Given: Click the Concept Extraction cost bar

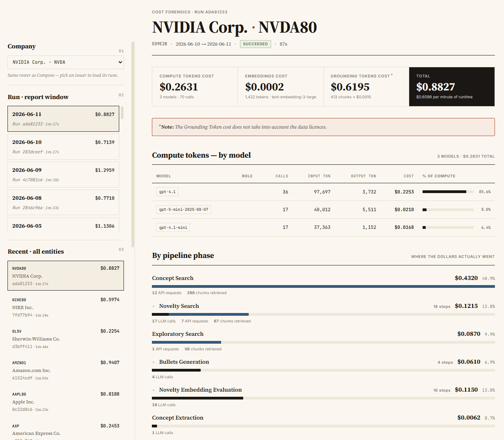Looking at the screenshot, I should tap(323, 426).
